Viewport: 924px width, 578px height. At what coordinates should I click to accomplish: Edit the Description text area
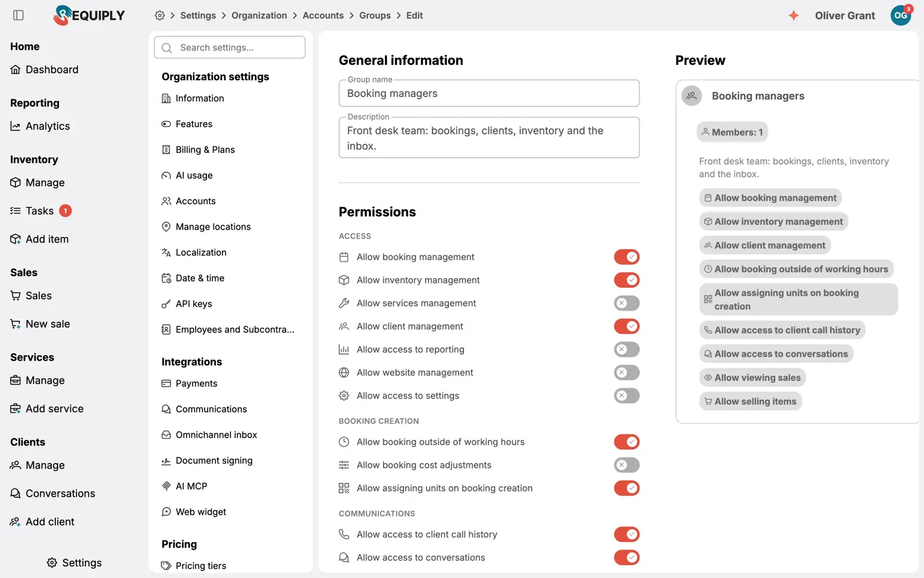[x=489, y=138]
